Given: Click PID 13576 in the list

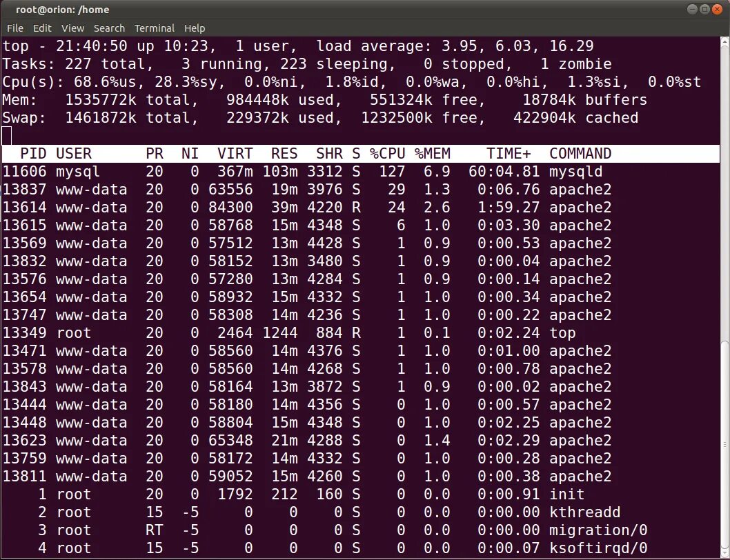Looking at the screenshot, I should (x=24, y=279).
